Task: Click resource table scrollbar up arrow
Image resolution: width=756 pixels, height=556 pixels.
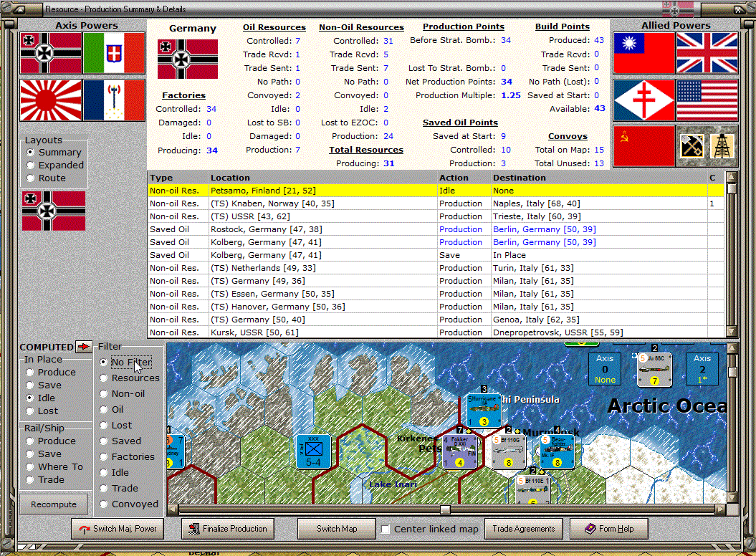Action: click(732, 177)
